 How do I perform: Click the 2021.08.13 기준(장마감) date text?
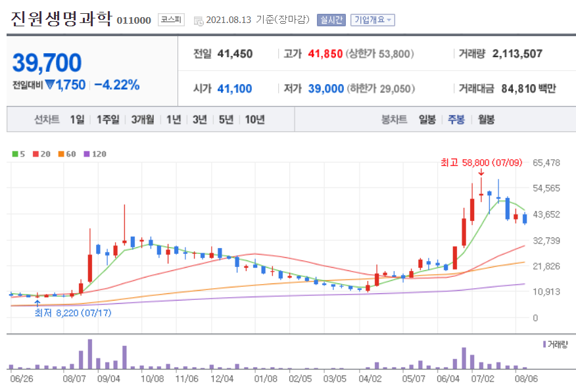[258, 20]
